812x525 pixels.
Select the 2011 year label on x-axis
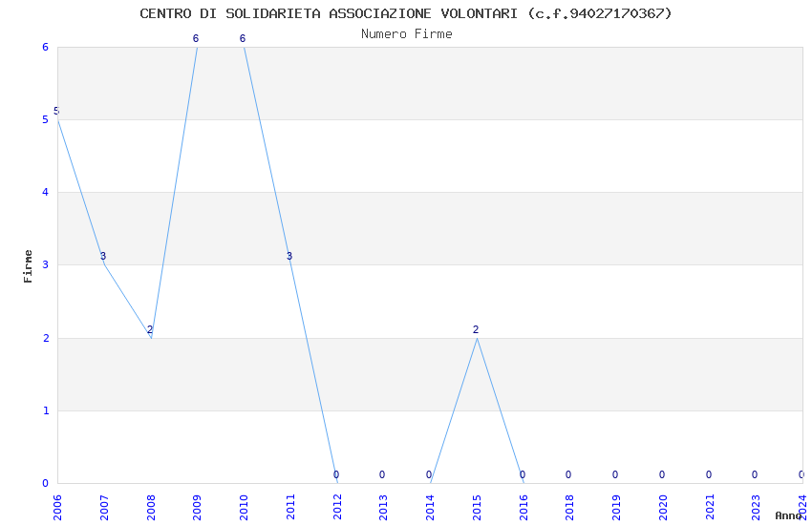(x=290, y=507)
